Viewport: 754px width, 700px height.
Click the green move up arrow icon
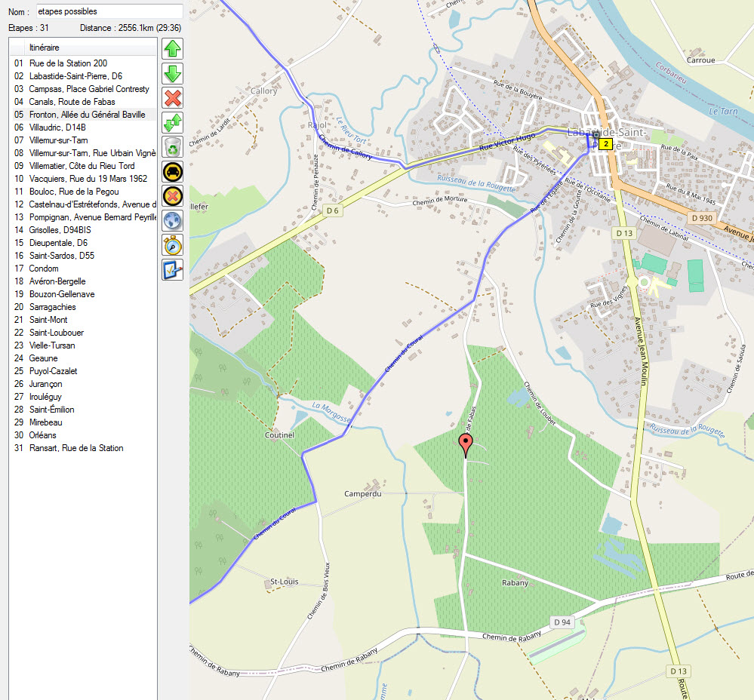(x=172, y=50)
